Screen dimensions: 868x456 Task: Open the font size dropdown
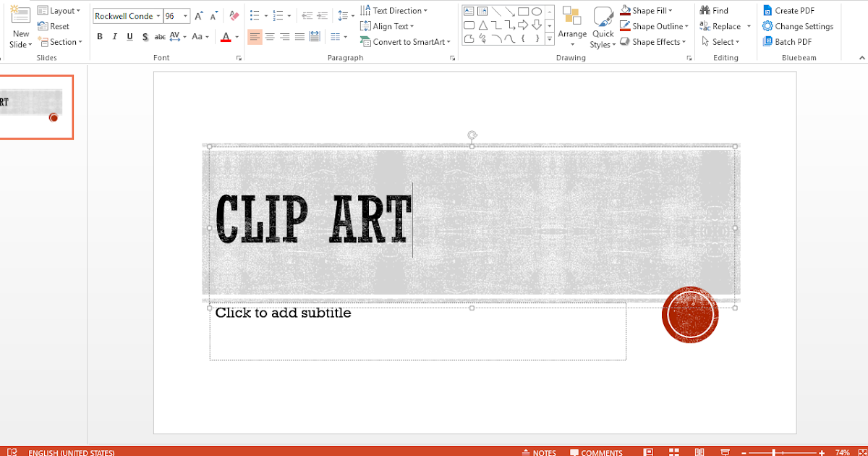pyautogui.click(x=186, y=16)
